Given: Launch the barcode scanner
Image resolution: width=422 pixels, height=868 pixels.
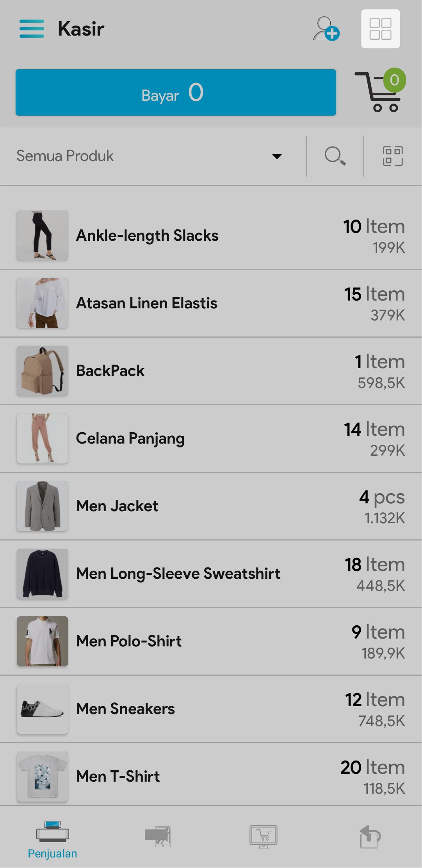Looking at the screenshot, I should coord(392,156).
